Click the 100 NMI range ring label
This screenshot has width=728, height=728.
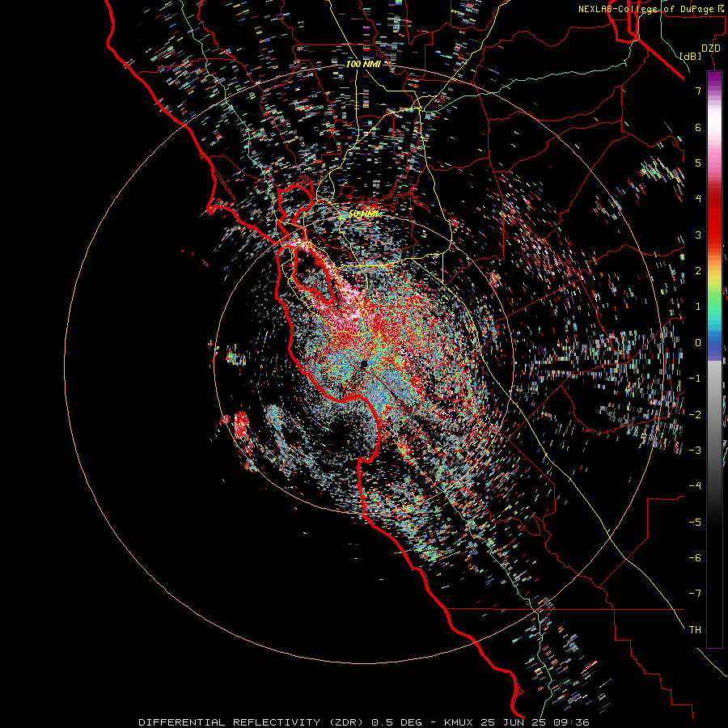pos(363,64)
